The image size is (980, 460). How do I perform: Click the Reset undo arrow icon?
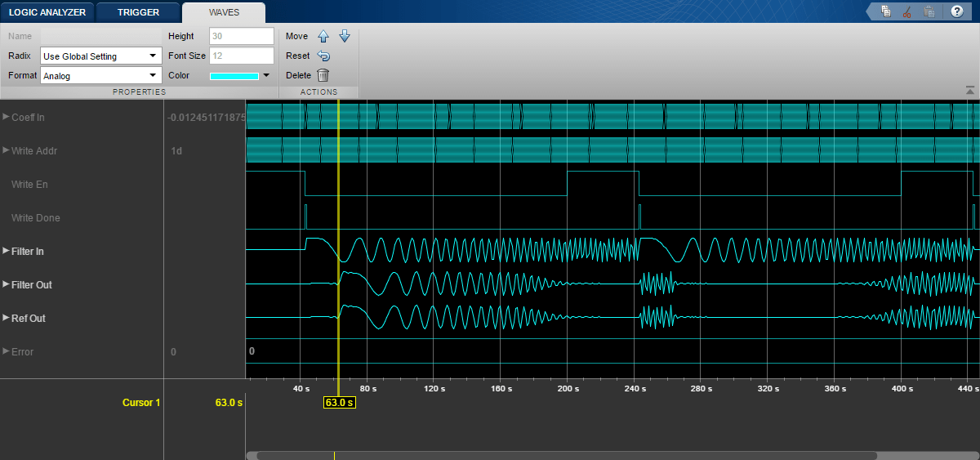pos(323,56)
